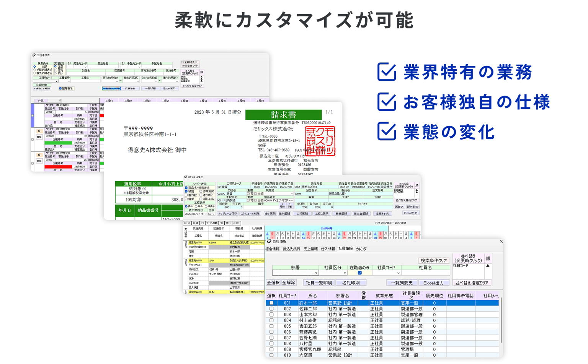Click the スケジュール管理 window title icon
Screen dimensions: 588x364
[186, 177]
